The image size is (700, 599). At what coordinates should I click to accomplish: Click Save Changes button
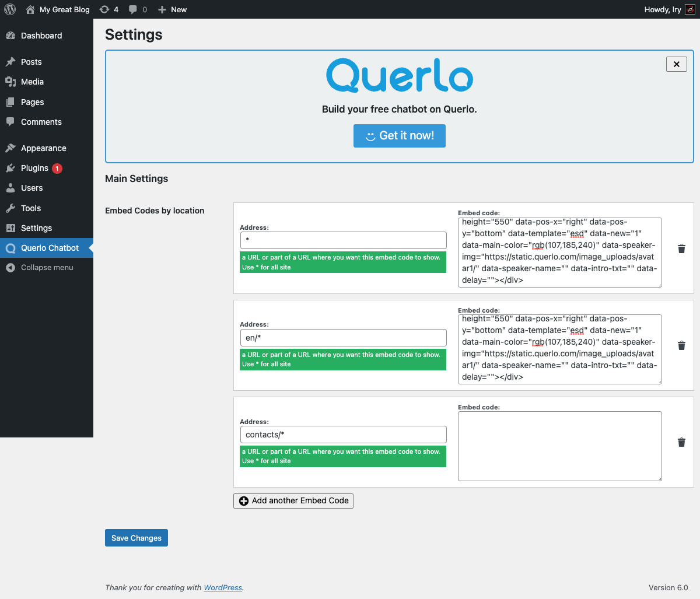[x=136, y=538]
